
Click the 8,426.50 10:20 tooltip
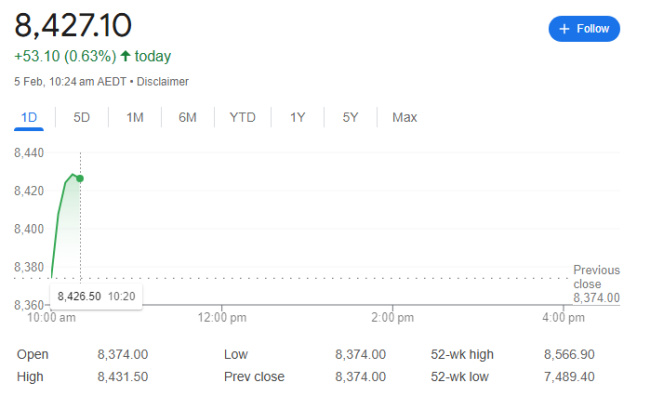(96, 296)
